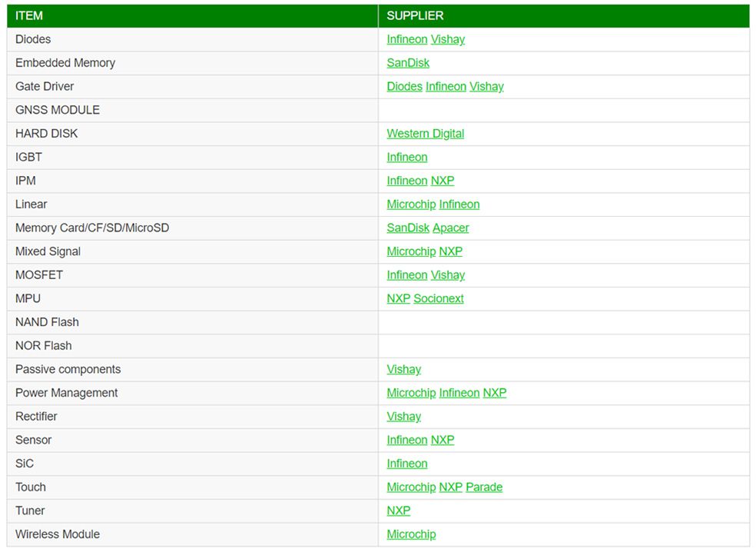Click Infineon link in SiC row
Image resolution: width=756 pixels, height=552 pixels.
[406, 464]
